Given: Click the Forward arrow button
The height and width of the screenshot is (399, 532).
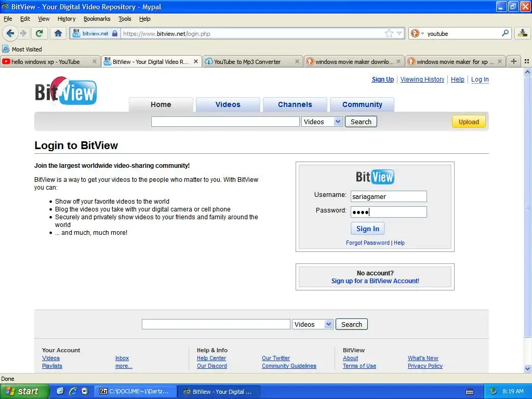Looking at the screenshot, I should 23,33.
